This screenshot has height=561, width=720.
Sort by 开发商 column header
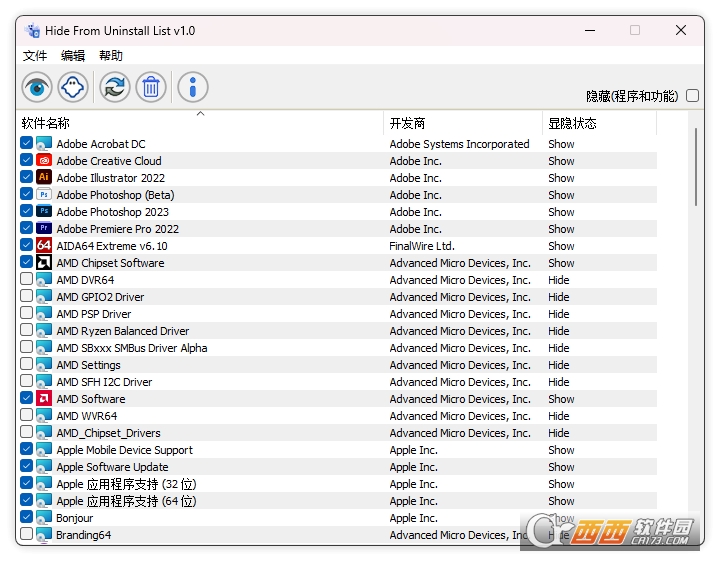pos(463,123)
